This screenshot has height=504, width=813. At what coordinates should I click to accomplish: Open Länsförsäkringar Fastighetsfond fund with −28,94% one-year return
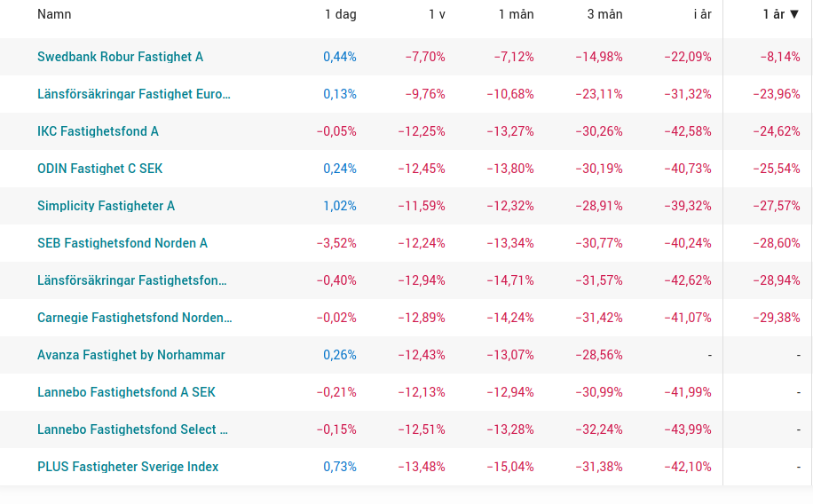132,280
